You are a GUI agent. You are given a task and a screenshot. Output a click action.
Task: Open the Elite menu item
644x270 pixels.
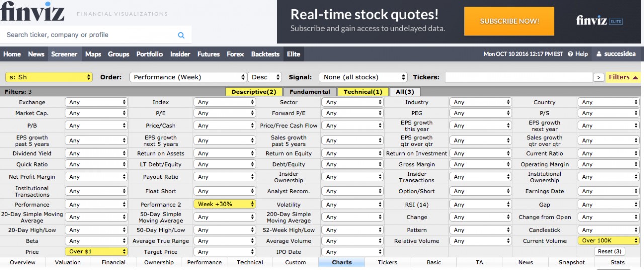294,54
